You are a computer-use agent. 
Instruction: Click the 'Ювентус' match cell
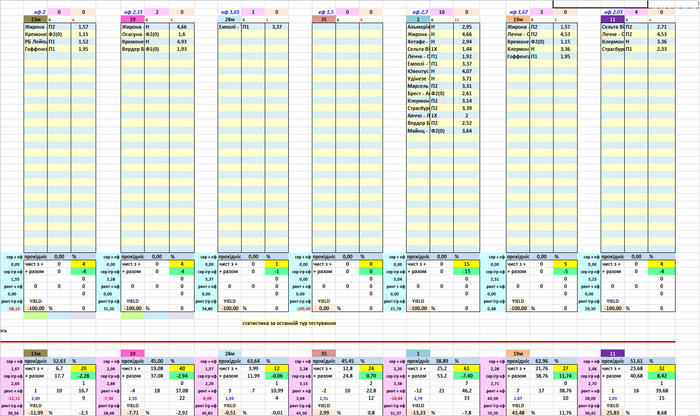point(418,71)
